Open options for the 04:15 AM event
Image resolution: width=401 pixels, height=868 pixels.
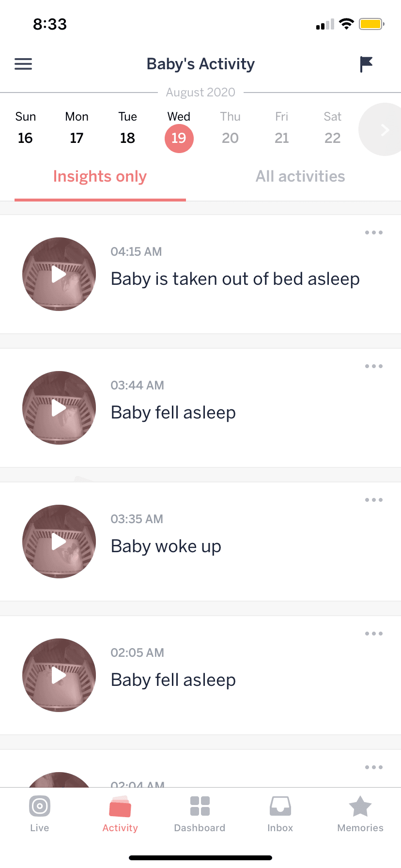click(373, 232)
